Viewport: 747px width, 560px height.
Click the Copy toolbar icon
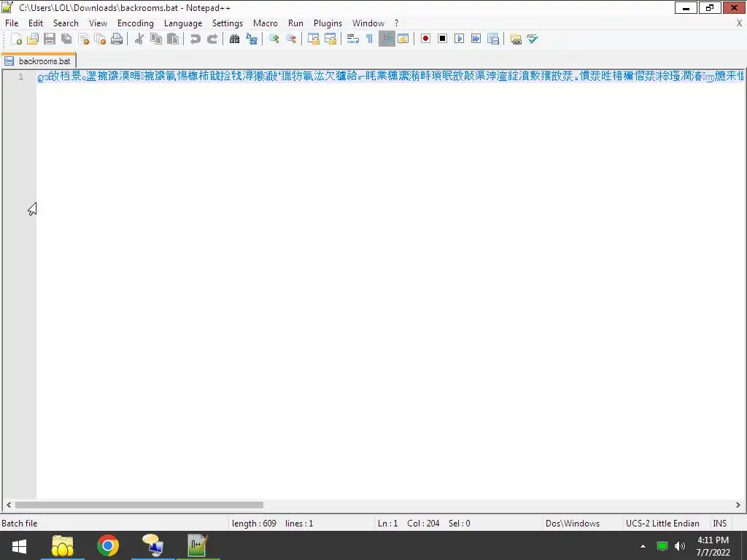tap(156, 39)
